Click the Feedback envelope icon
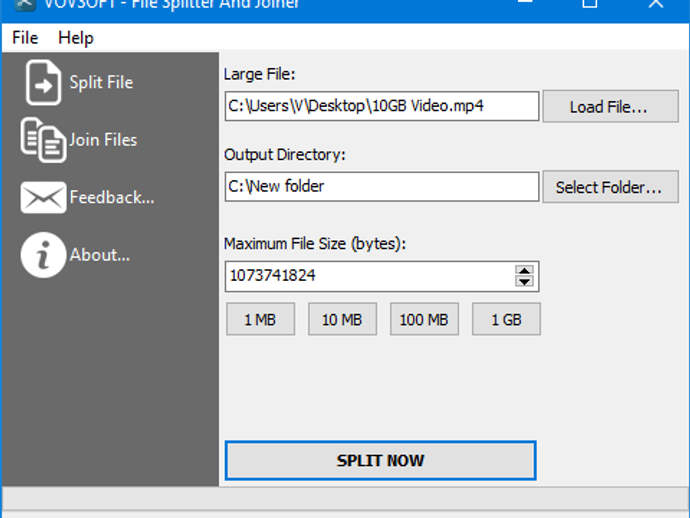Image resolution: width=690 pixels, height=518 pixels. 43,198
